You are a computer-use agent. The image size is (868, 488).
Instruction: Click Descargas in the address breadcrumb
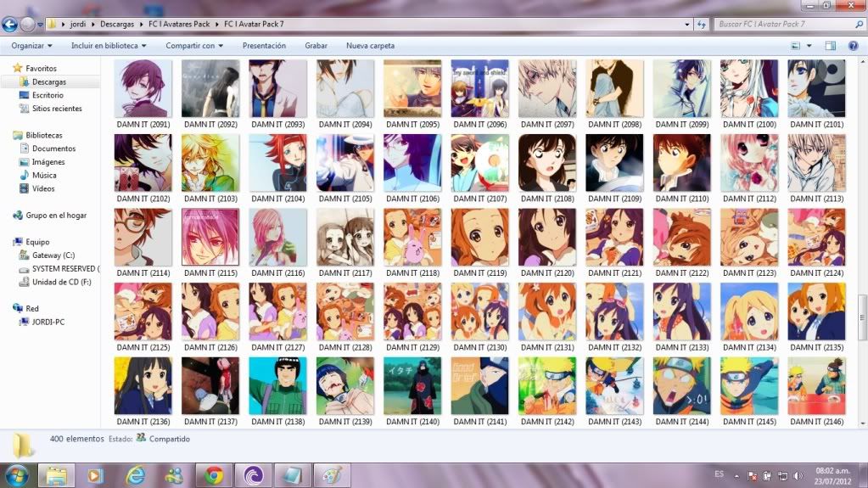click(x=117, y=25)
